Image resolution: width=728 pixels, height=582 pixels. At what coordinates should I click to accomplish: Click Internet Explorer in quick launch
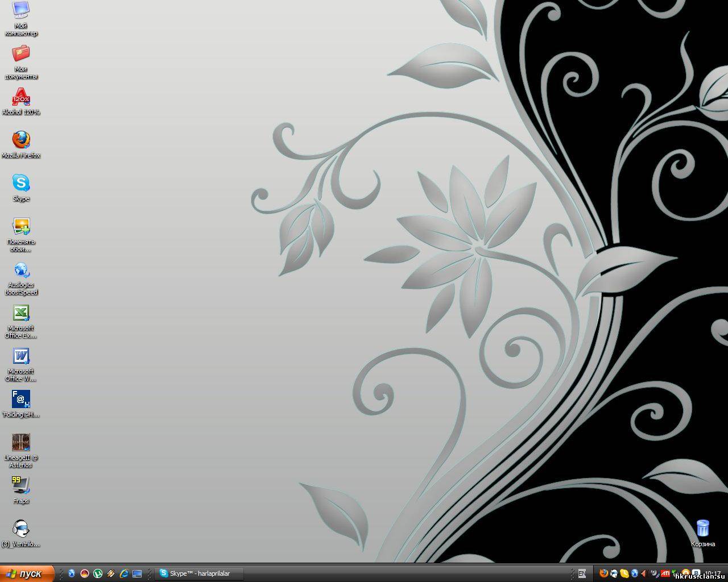tap(124, 573)
